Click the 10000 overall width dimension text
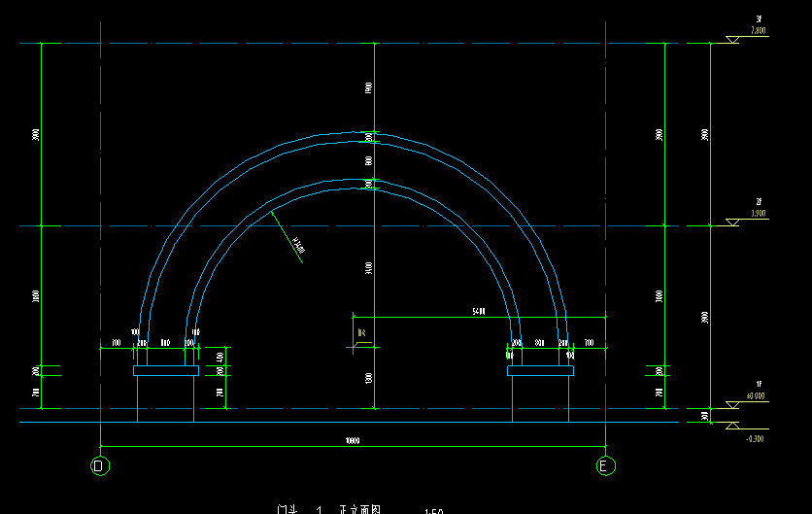 point(353,441)
